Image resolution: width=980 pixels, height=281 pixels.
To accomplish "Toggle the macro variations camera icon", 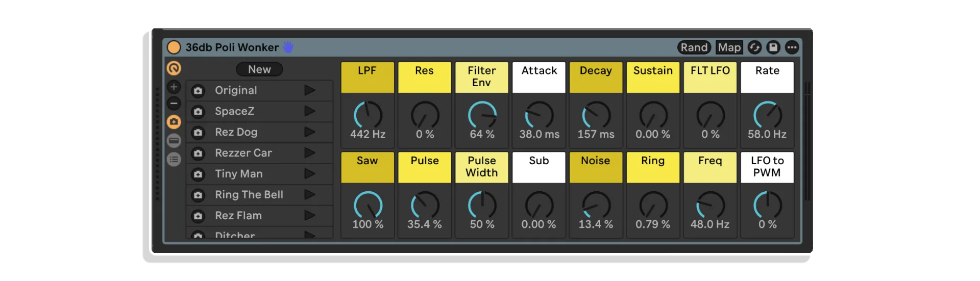I will click(174, 122).
